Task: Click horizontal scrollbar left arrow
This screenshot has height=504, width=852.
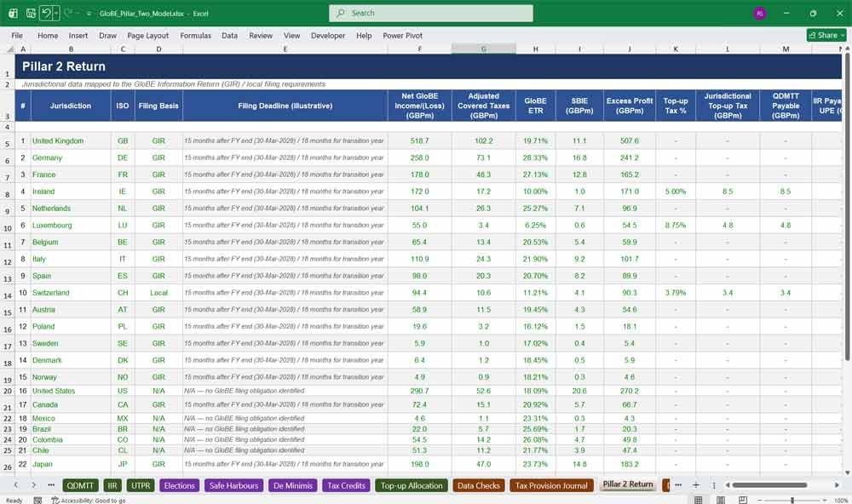Action: (x=728, y=485)
